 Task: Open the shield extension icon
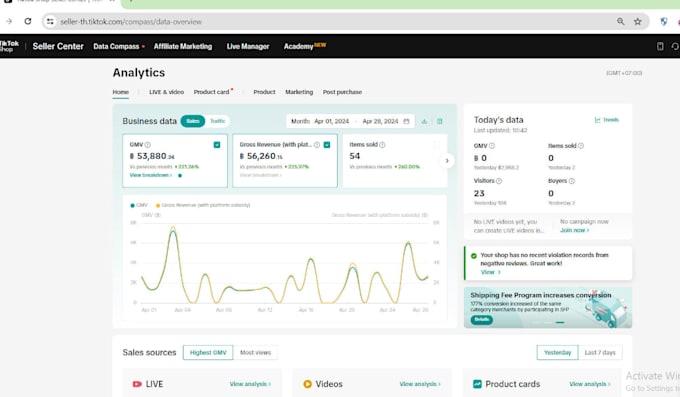(x=664, y=21)
